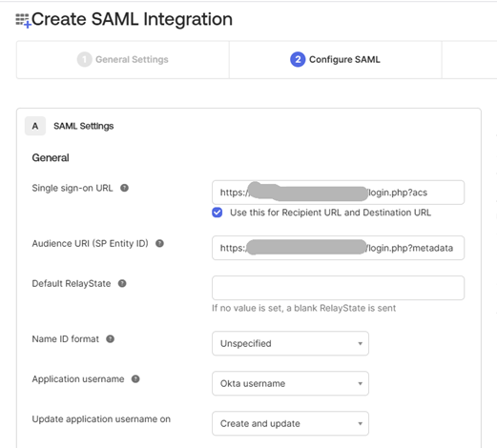Click the SAML Settings section A badge

coord(35,126)
